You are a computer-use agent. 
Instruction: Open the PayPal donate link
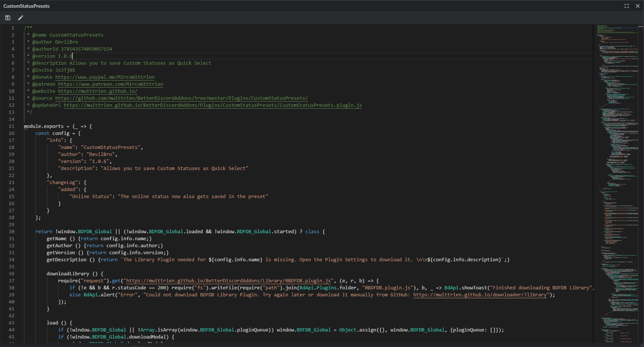pyautogui.click(x=105, y=77)
